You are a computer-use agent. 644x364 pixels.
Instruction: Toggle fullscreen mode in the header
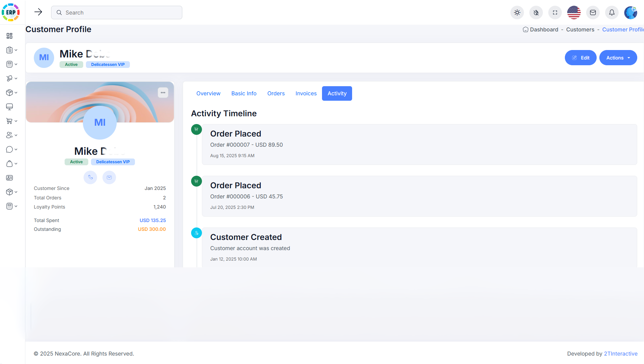pyautogui.click(x=555, y=12)
